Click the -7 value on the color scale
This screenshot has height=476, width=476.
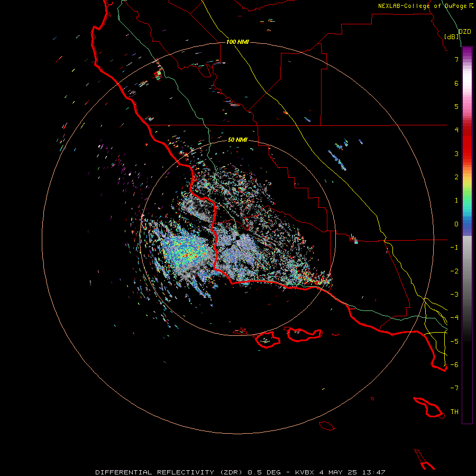(x=454, y=388)
